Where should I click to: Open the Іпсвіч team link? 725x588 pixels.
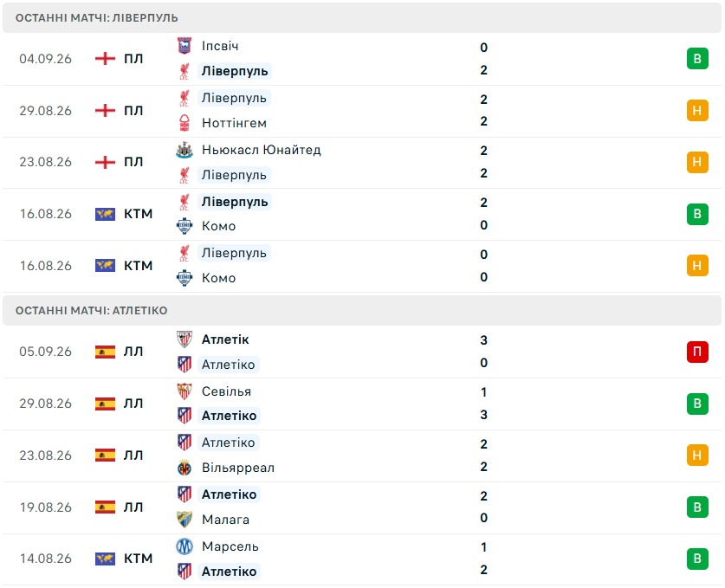pos(220,46)
